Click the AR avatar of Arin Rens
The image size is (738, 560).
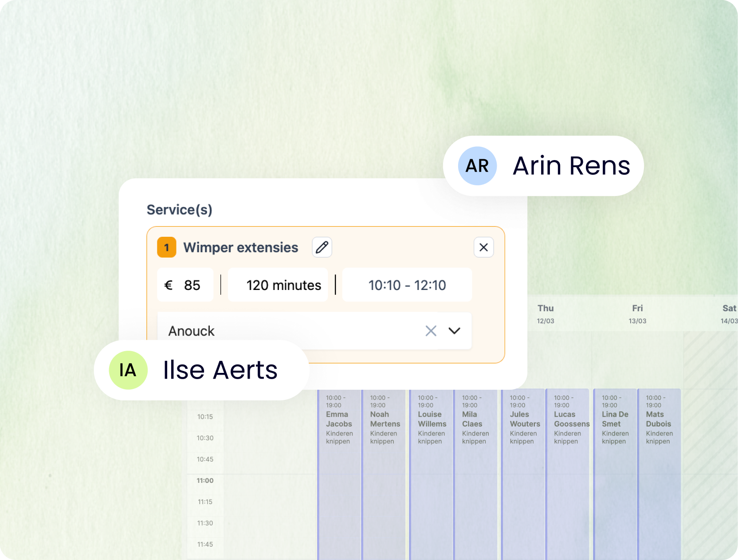coord(477,166)
